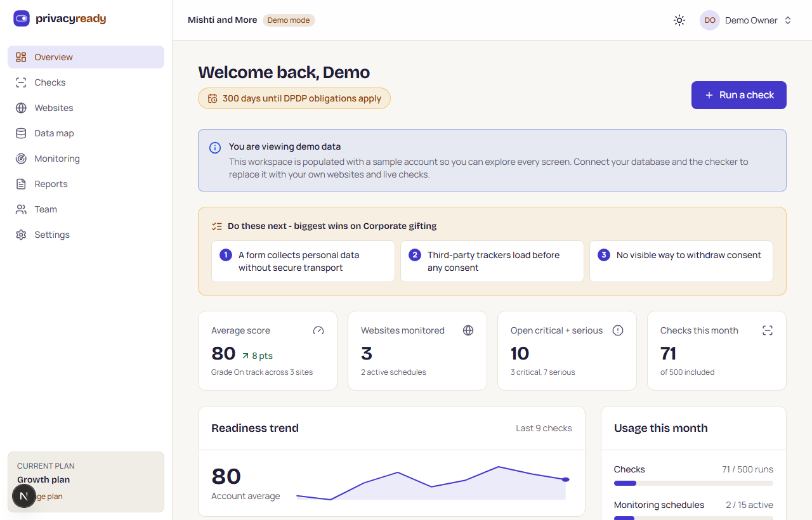
Task: Click the Demo mode badge
Action: [289, 20]
